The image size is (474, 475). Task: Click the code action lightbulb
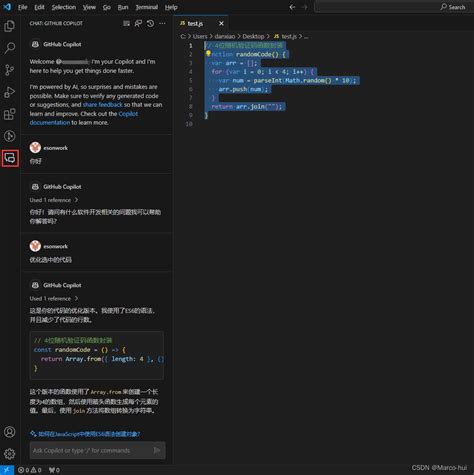[x=208, y=53]
